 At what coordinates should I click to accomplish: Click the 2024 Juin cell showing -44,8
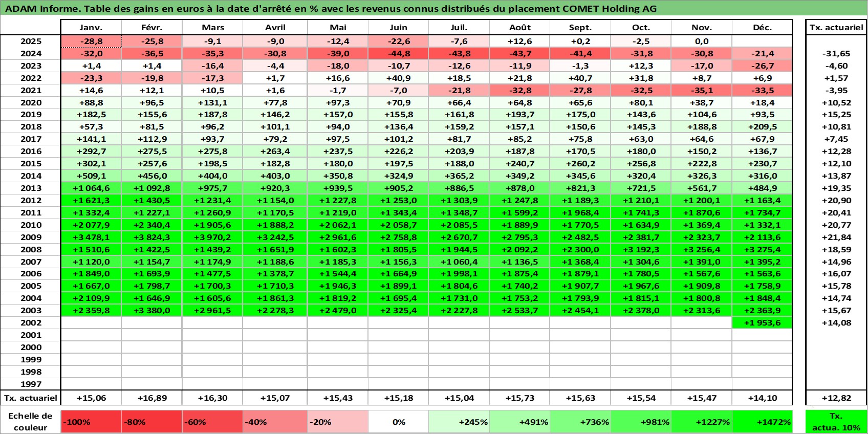coord(398,54)
